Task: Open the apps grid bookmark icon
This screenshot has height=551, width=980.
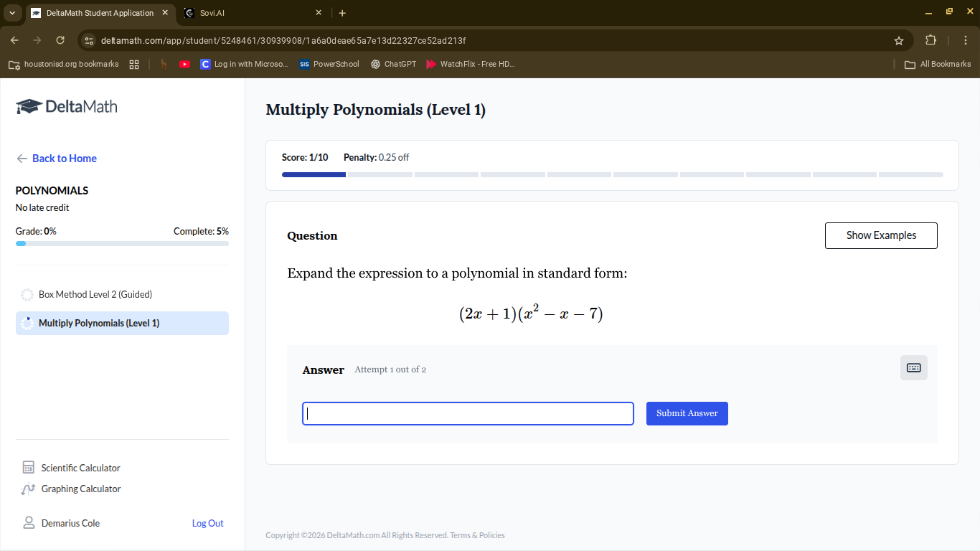Action: (x=134, y=64)
